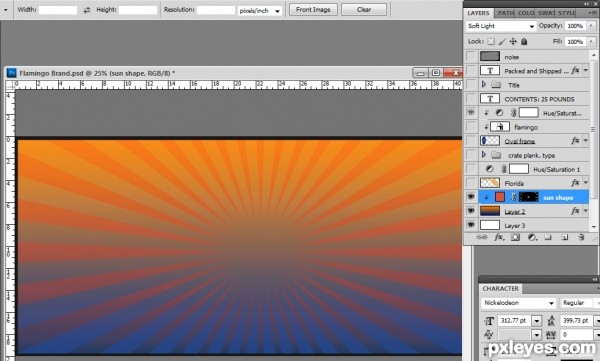Click the fx badge on Oval frame layer
Image resolution: width=600 pixels, height=361 pixels.
pos(575,141)
